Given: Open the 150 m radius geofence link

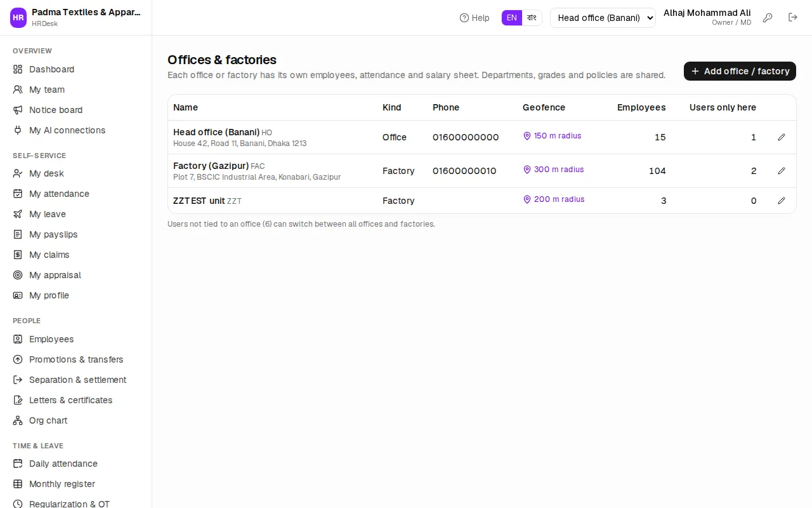Looking at the screenshot, I should tap(552, 136).
